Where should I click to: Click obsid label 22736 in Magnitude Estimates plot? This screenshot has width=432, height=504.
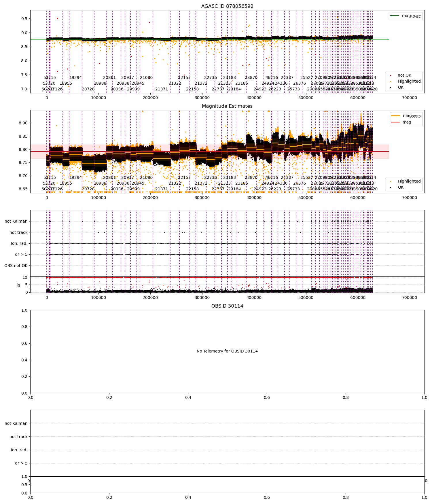click(x=211, y=178)
